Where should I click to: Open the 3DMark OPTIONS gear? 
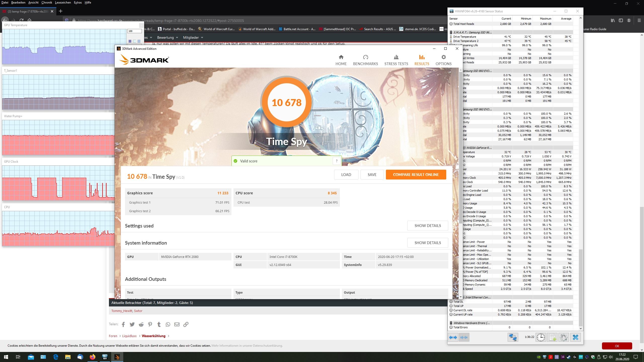pos(443,60)
